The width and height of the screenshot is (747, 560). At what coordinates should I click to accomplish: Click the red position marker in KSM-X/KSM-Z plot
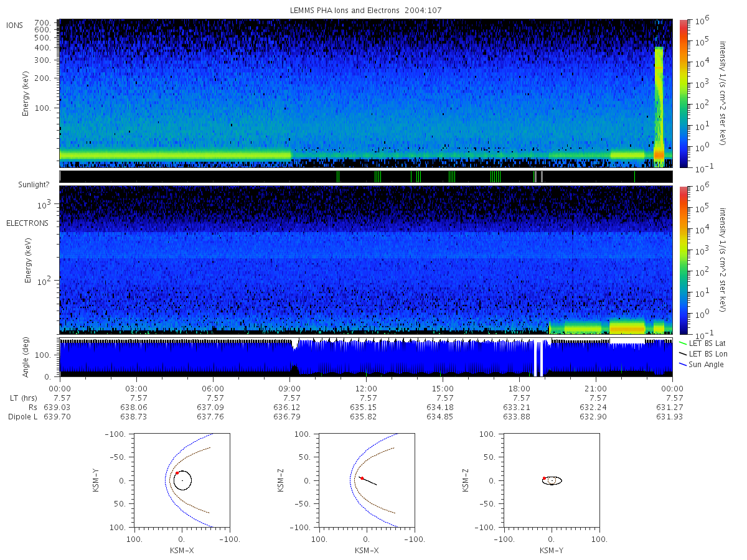coord(362,478)
